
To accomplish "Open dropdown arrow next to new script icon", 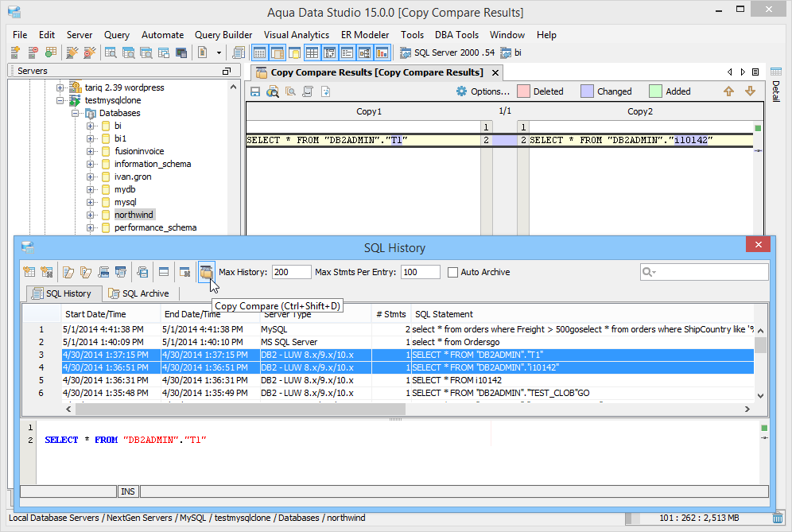I will tap(219, 52).
